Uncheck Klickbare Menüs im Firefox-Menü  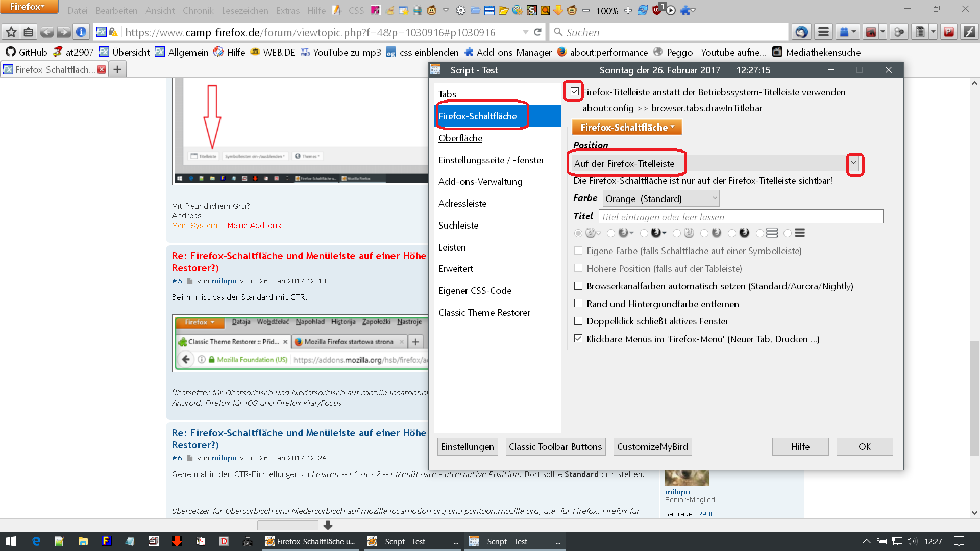578,339
